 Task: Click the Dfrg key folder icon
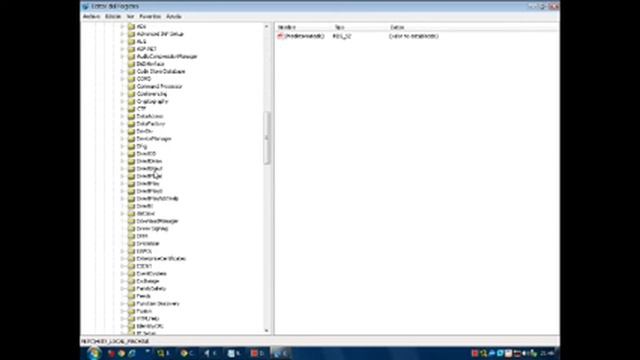point(131,146)
